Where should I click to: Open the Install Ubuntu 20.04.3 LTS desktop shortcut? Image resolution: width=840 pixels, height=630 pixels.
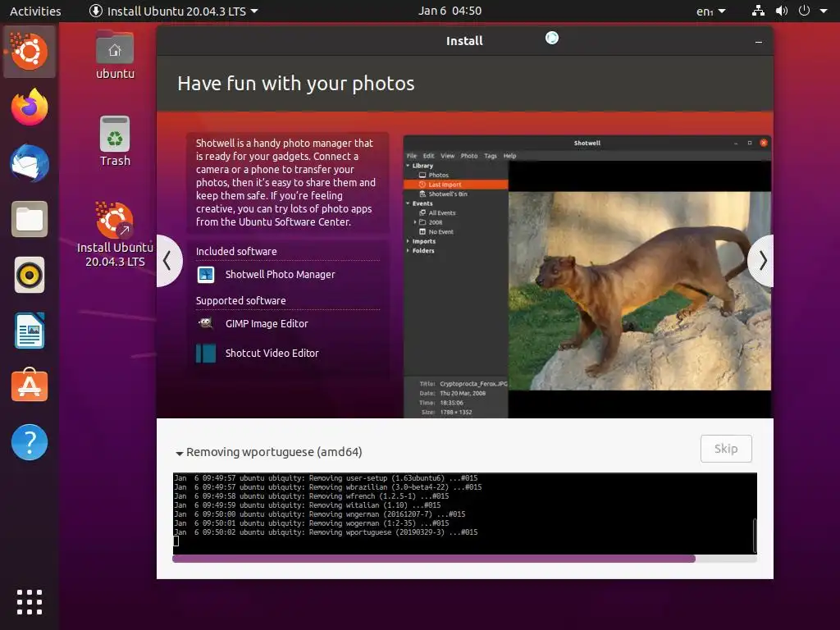coord(115,235)
